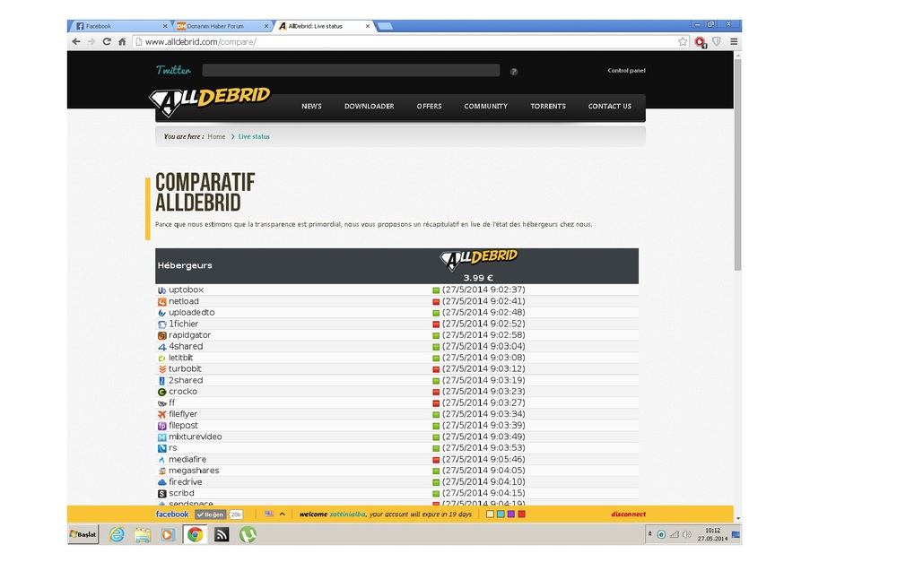Open the RSS reader taskbar icon
The width and height of the screenshot is (897, 588).
coord(222,535)
